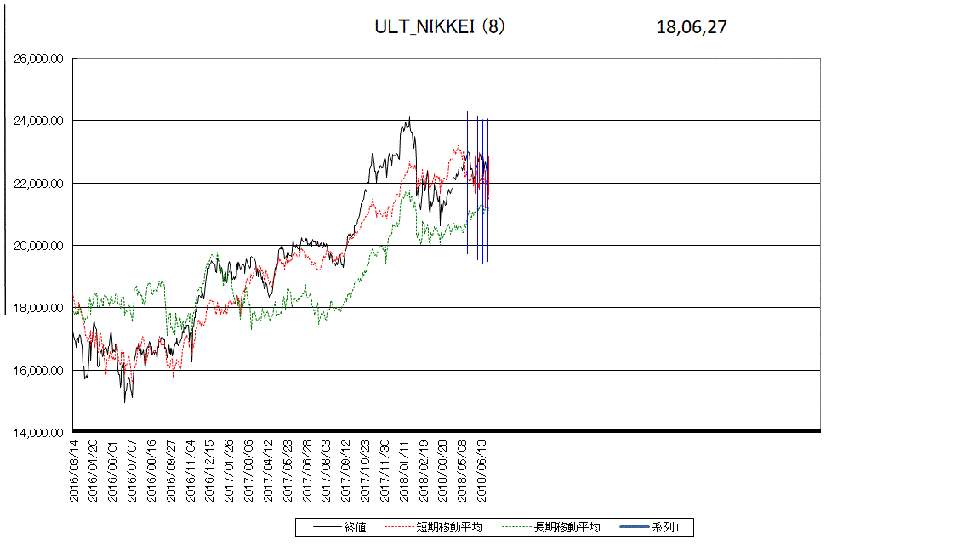Screen dimensions: 980x551
Task: Click the 2016/03/14 x-axis date
Action: click(74, 470)
